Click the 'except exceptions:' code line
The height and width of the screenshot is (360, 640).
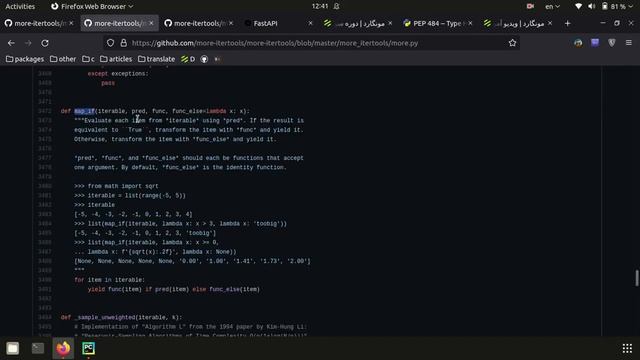(118, 73)
